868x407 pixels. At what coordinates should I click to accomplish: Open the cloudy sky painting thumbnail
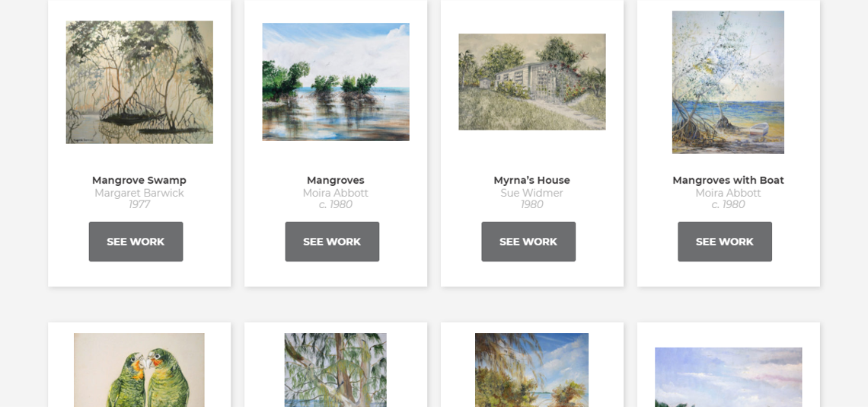click(728, 377)
